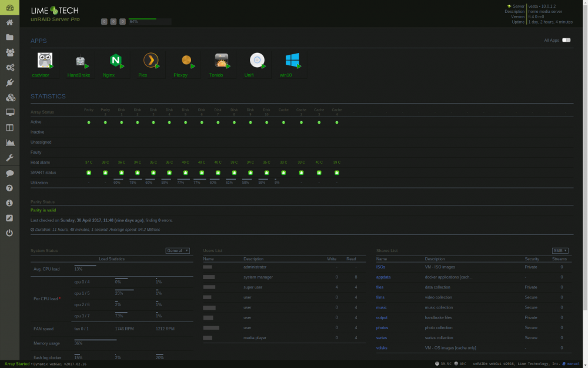Open the VMs monitor icon in sidebar
The width and height of the screenshot is (588, 368).
pos(10,112)
